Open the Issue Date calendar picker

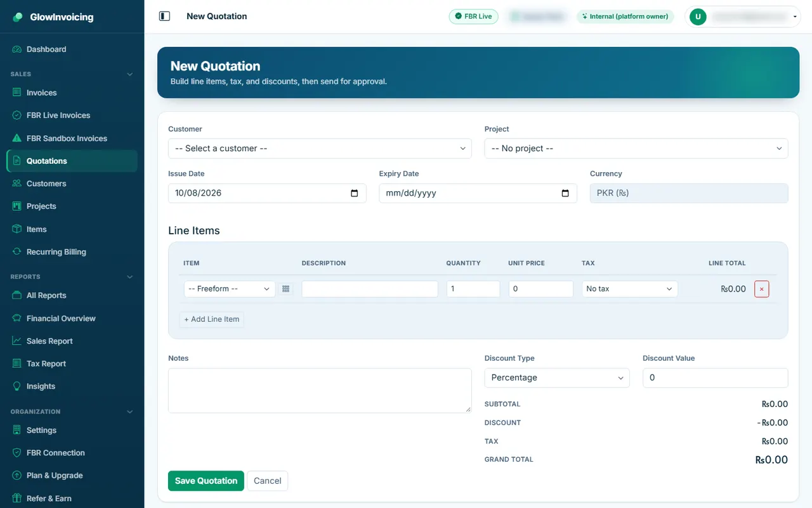354,193
